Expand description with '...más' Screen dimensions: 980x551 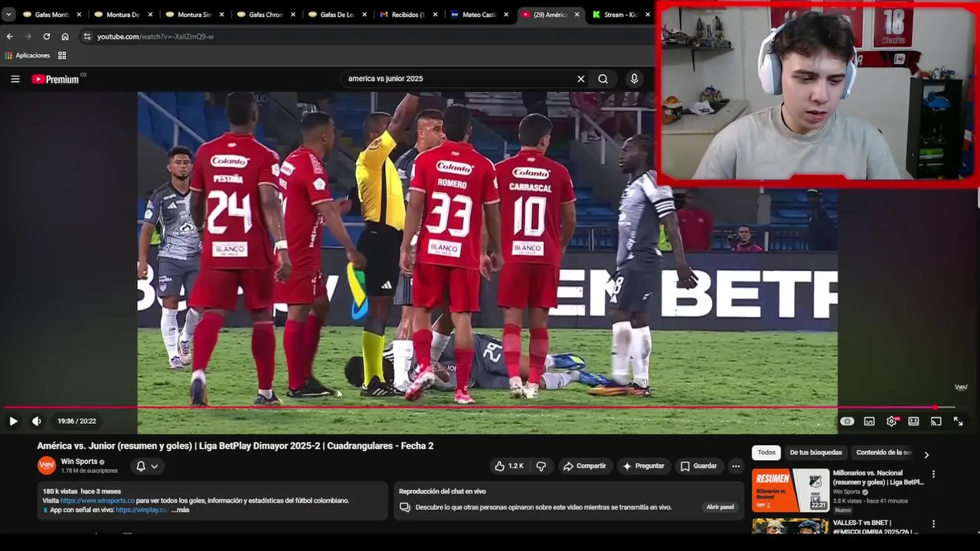(x=181, y=510)
